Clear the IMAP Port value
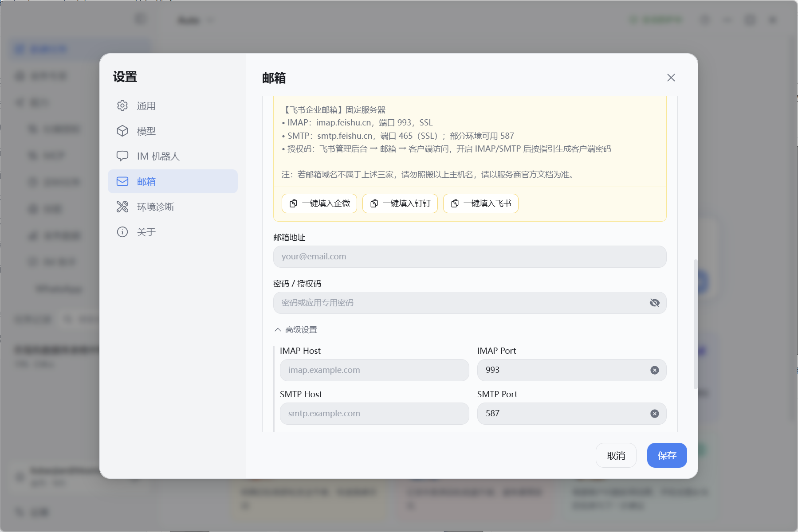 [654, 370]
